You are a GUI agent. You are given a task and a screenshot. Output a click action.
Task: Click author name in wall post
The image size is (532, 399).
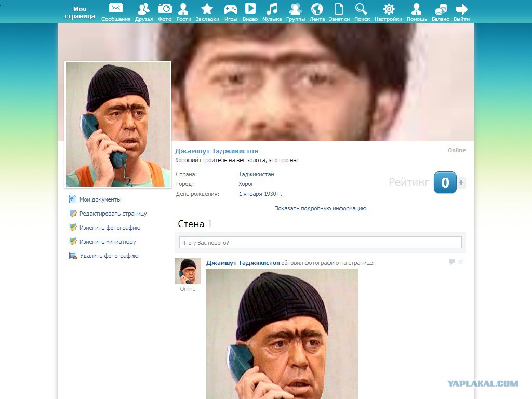click(243, 263)
